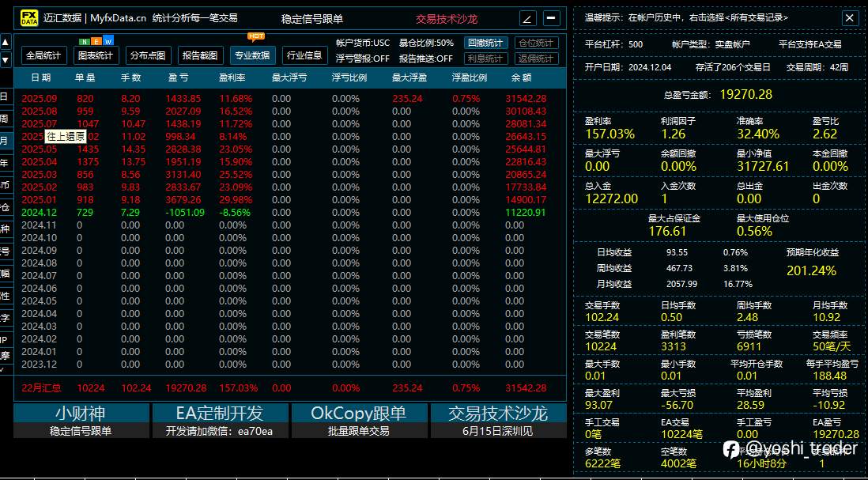The width and height of the screenshot is (868, 480).
Task: Click the 201.24% expected annual return
Action: pyautogui.click(x=812, y=270)
